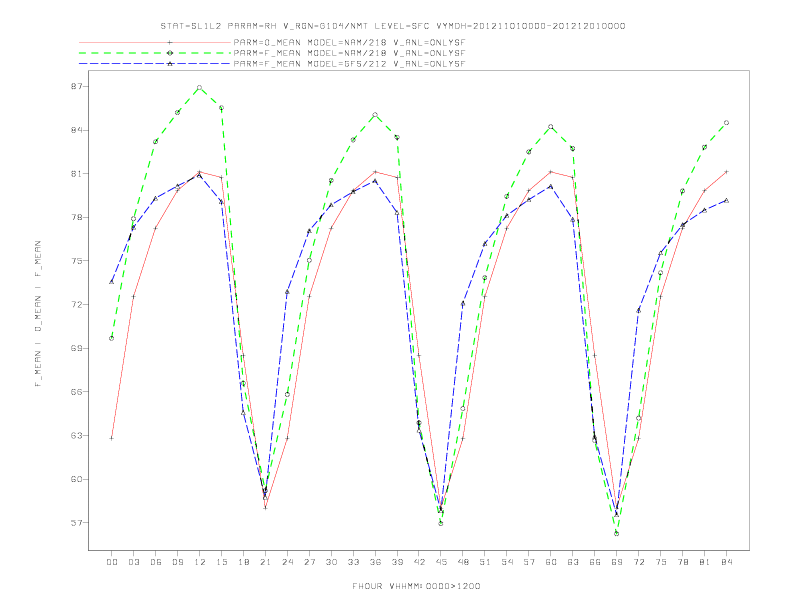The image size is (792, 612).
Task: Click y-axis tick label 69
Action: 77,348
